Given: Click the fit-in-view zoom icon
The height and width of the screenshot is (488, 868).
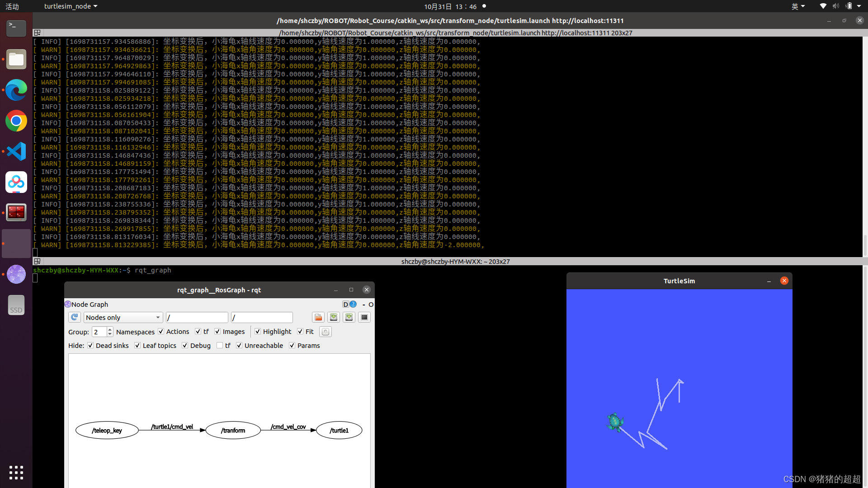Looking at the screenshot, I should [x=325, y=332].
